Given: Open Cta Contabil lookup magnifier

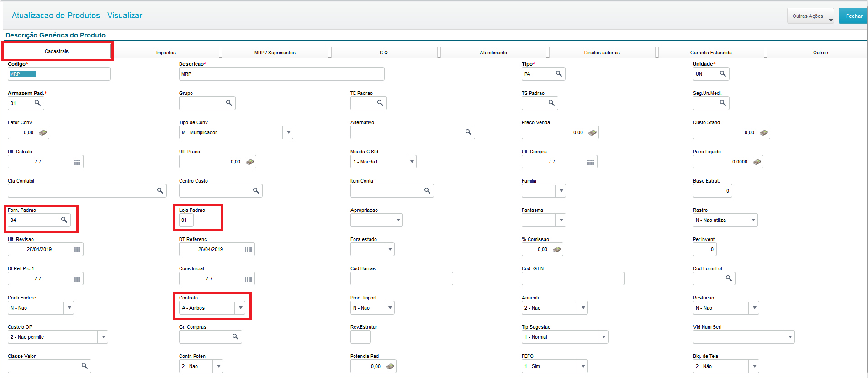Looking at the screenshot, I should click(160, 191).
